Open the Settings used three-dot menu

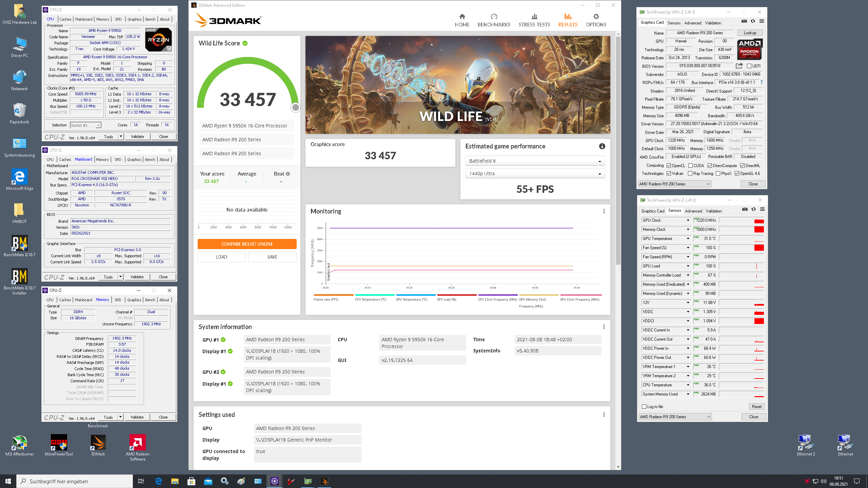pyautogui.click(x=604, y=415)
